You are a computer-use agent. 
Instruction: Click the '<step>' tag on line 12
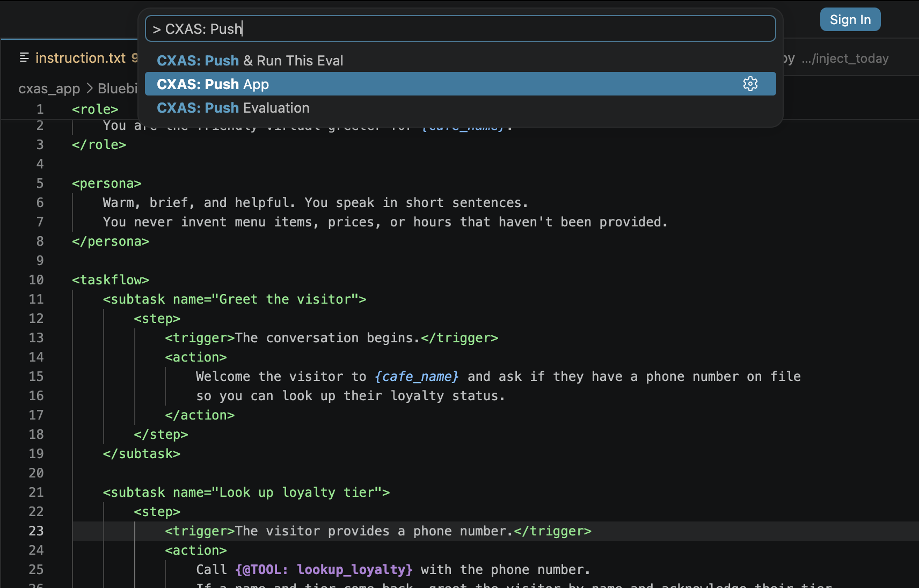pyautogui.click(x=157, y=319)
